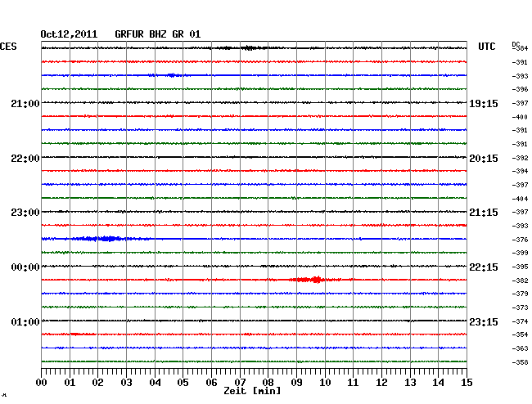The image size is (532, 404).
Task: Select the station label GRFUR BHZ GR 01
Action: pos(158,34)
